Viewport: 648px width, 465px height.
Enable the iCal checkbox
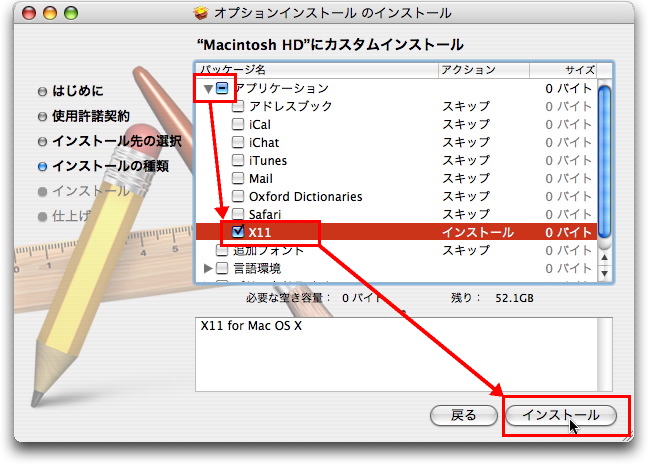[x=238, y=124]
